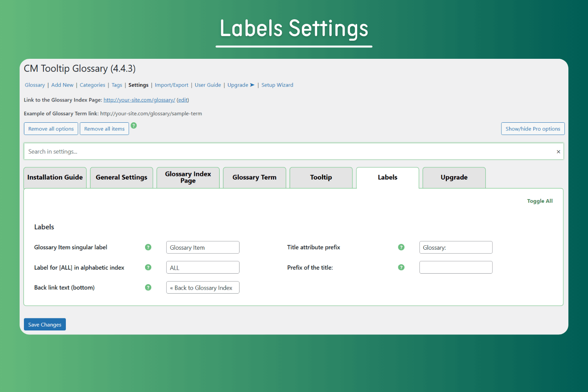Image resolution: width=588 pixels, height=392 pixels.
Task: Click Show/hide Pro options
Action: coord(532,129)
